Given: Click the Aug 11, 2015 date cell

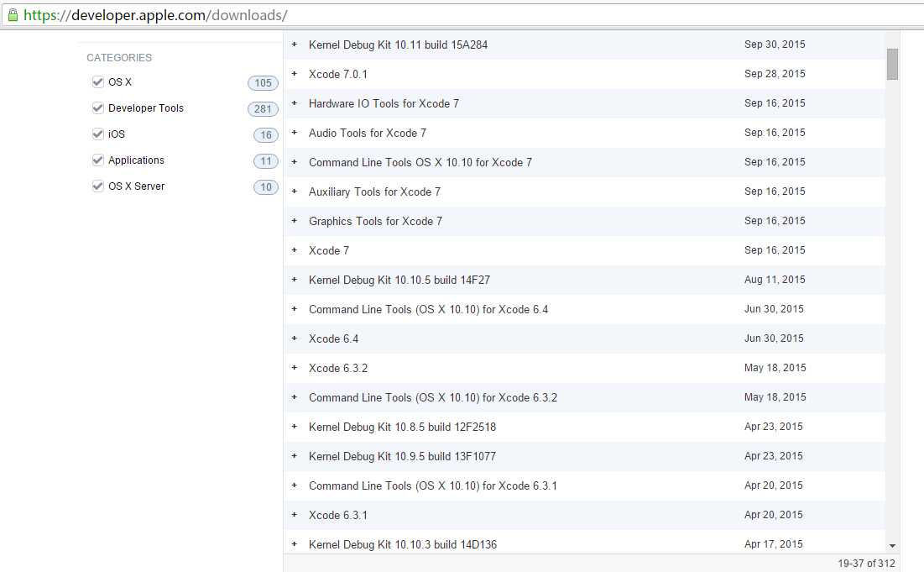Looking at the screenshot, I should click(x=775, y=280).
